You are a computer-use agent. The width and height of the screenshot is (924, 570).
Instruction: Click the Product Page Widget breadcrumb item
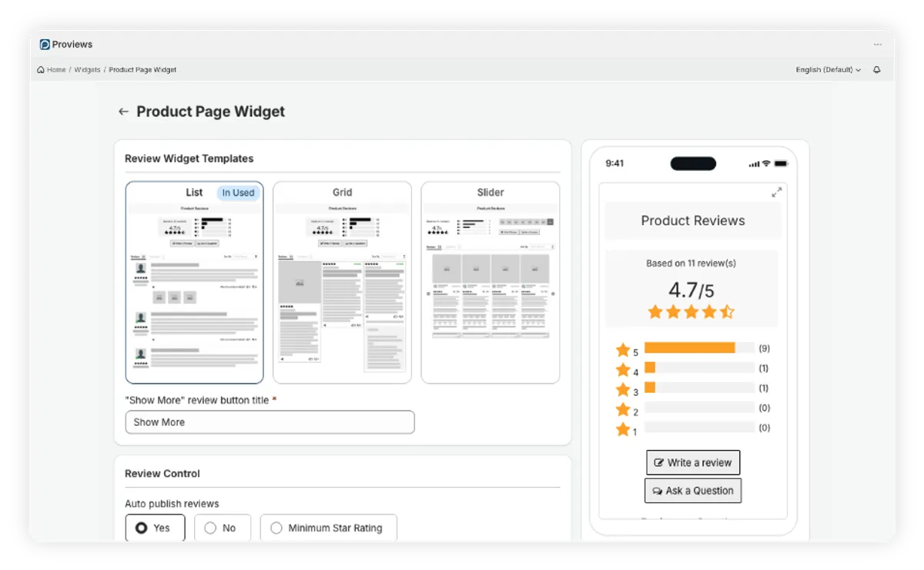[142, 70]
